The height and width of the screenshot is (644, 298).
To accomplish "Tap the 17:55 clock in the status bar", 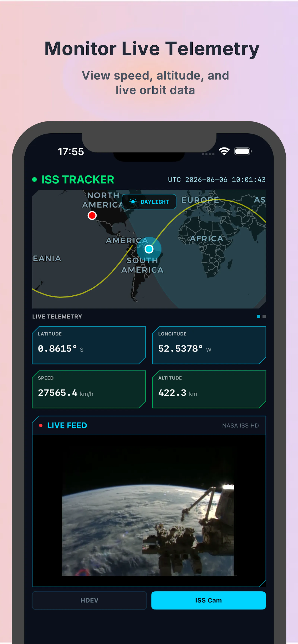I will 71,151.
